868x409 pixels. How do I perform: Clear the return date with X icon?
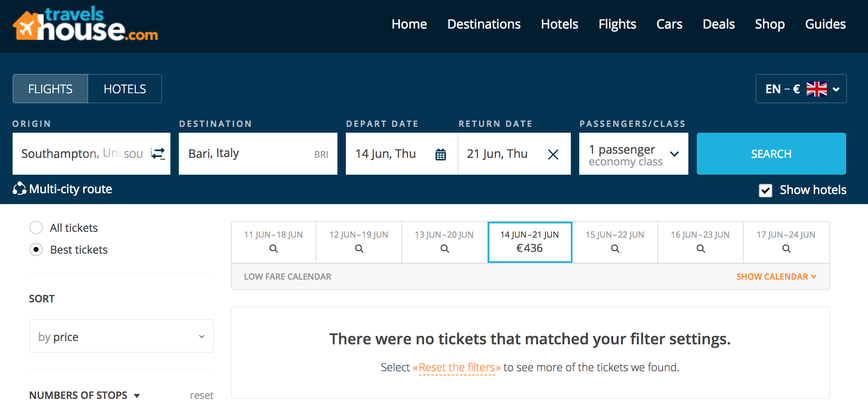pyautogui.click(x=553, y=155)
